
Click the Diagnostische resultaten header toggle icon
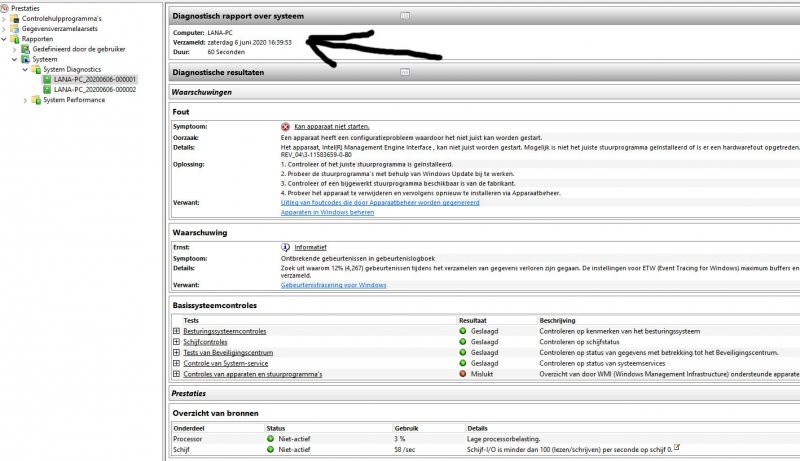(x=404, y=73)
